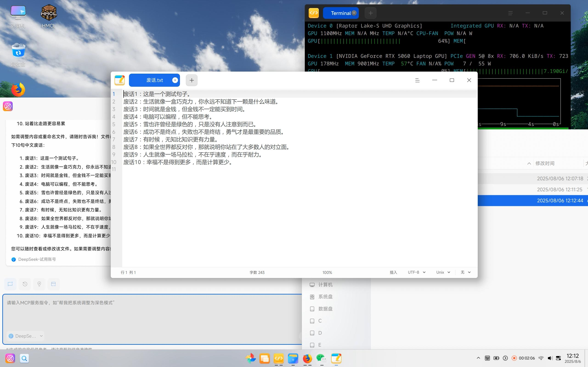Screen dimensions: 588x367
Task: Expand the 无 syntax highlight dropdown
Action: click(466, 272)
